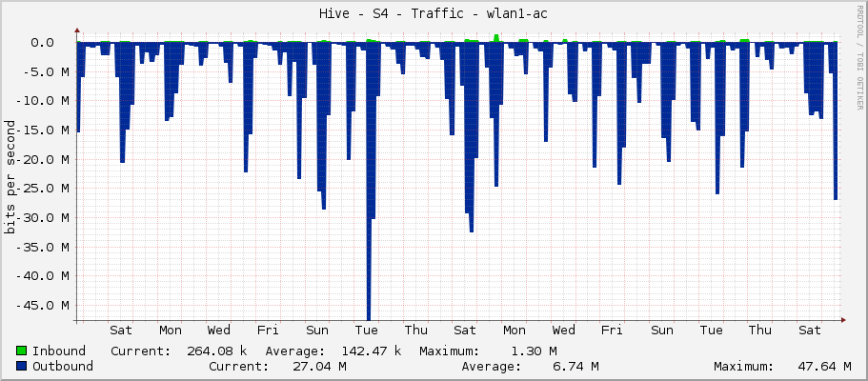This screenshot has width=868, height=381.
Task: Select the graph title 'Hive - S4 - Traffic - wlan1-ac'
Action: pos(434,13)
